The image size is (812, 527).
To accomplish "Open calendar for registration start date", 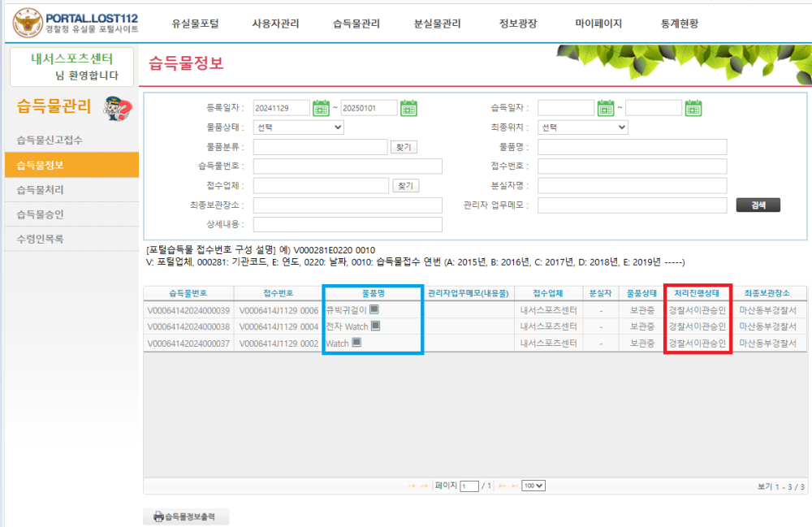I will point(321,108).
